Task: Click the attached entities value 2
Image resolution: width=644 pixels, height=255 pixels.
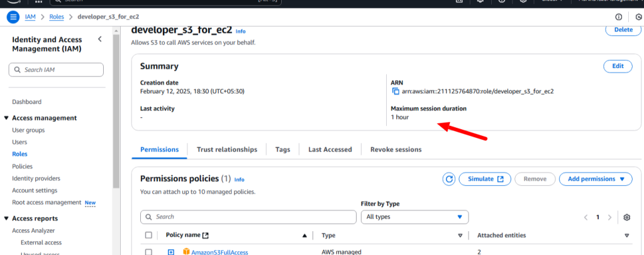Action: pyautogui.click(x=479, y=252)
